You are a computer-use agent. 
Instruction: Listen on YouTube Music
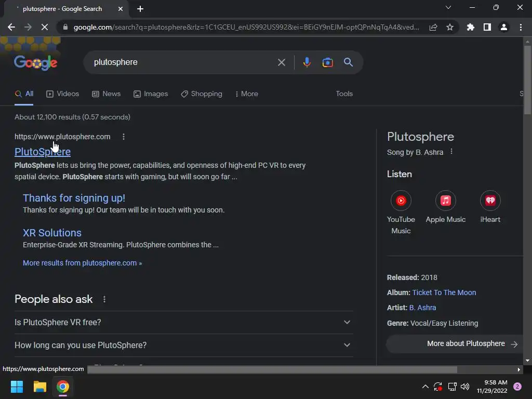(x=401, y=212)
